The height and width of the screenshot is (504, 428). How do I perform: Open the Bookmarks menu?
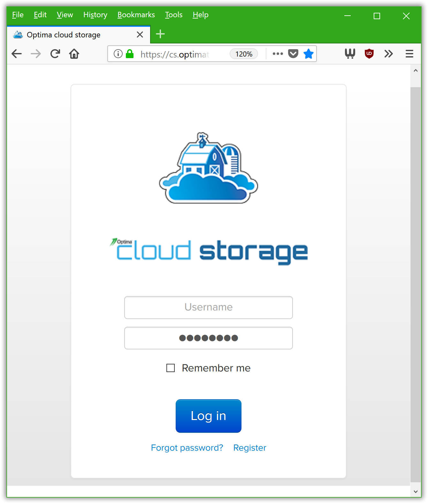point(136,15)
